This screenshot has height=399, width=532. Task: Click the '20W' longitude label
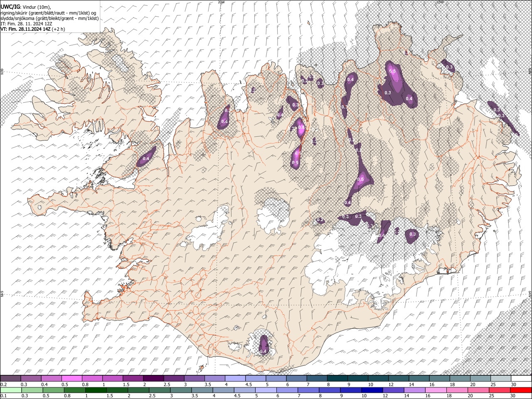[221, 2]
